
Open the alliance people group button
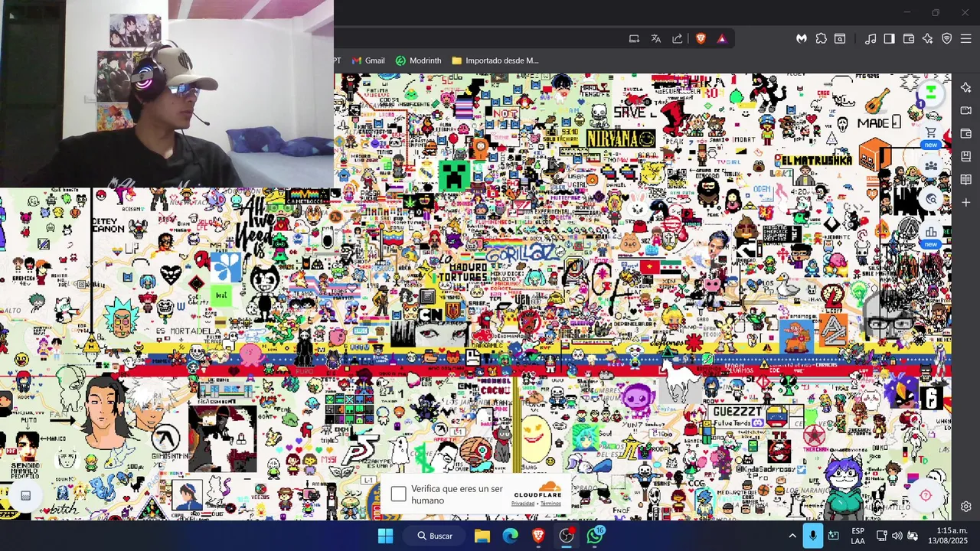(x=931, y=166)
